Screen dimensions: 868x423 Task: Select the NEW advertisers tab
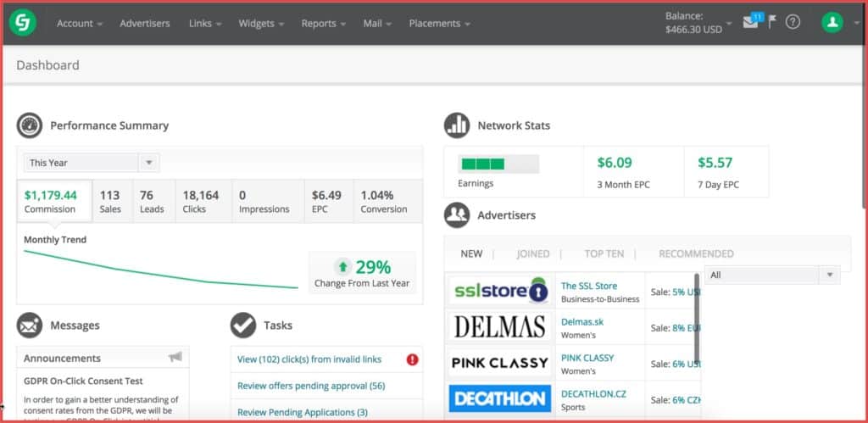pos(471,253)
